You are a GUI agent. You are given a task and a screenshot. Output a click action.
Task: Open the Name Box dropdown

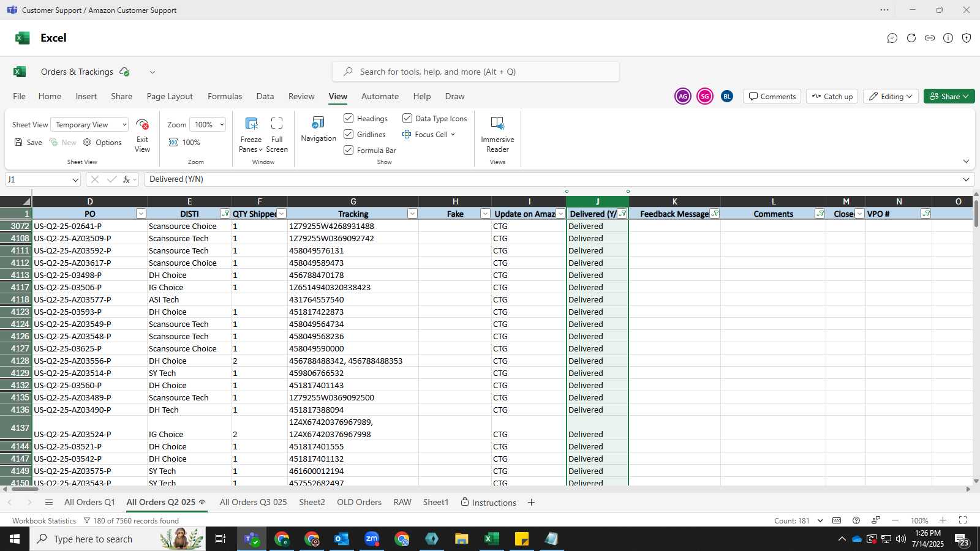75,180
